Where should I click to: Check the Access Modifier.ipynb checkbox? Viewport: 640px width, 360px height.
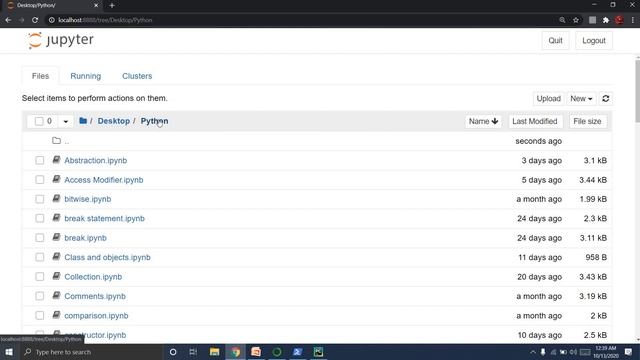(x=40, y=180)
